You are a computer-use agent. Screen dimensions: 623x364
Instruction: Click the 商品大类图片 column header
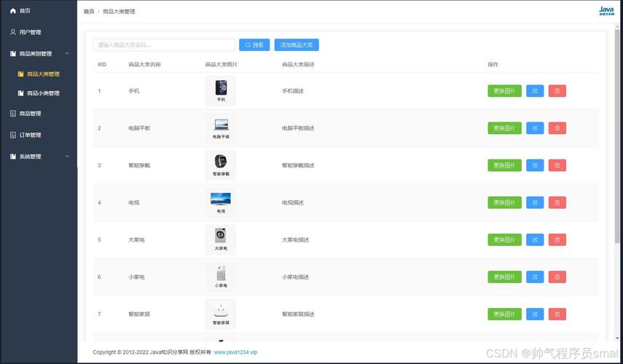222,64
